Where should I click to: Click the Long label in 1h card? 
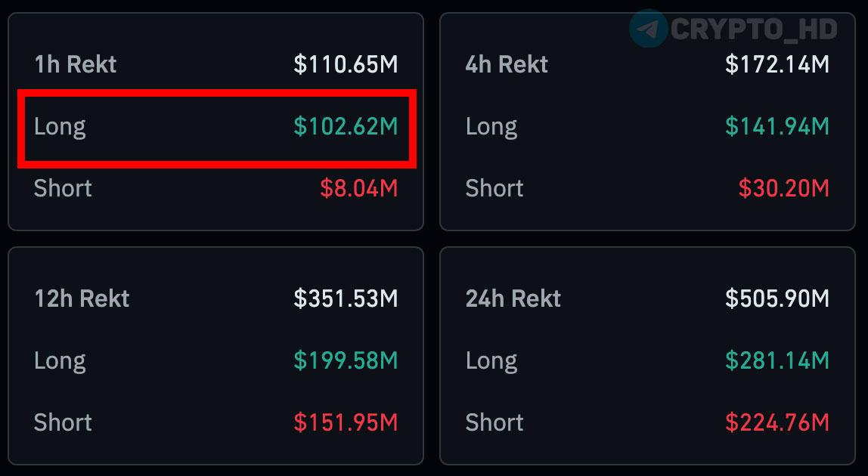click(60, 127)
